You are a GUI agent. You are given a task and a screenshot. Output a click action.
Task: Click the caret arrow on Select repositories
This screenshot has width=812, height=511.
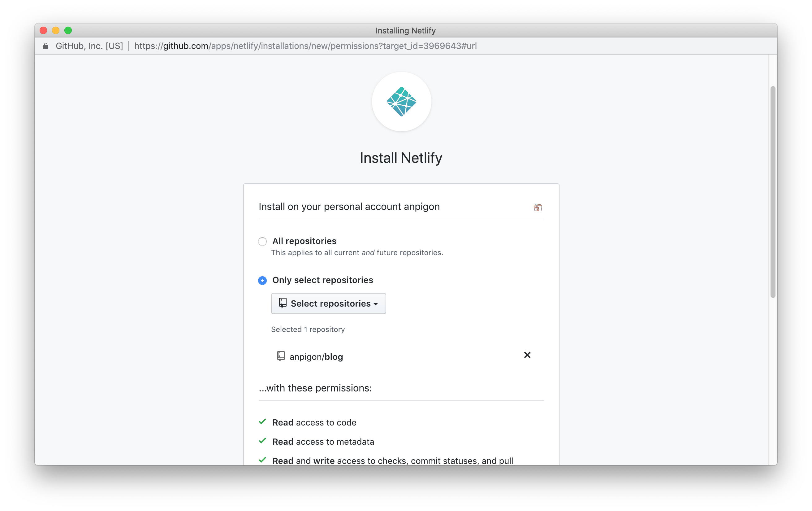point(376,304)
